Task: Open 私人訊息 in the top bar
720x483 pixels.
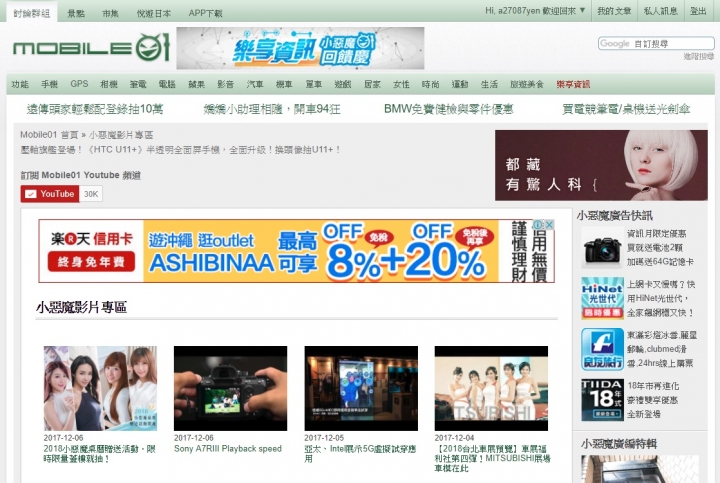Action: 660,11
